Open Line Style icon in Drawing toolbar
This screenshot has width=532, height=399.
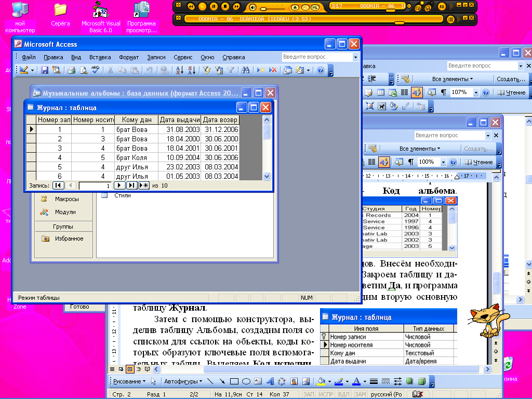point(374,381)
